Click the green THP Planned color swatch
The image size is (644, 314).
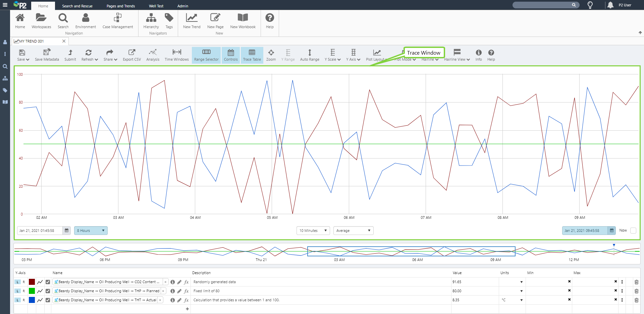point(32,291)
